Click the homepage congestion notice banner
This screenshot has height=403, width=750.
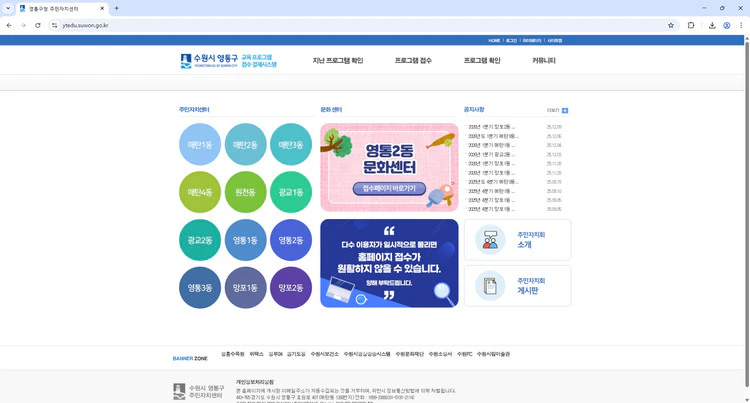click(389, 264)
